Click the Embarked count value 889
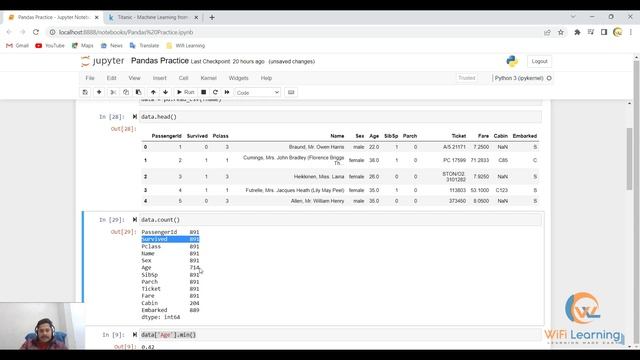The width and height of the screenshot is (640, 360). pos(194,310)
